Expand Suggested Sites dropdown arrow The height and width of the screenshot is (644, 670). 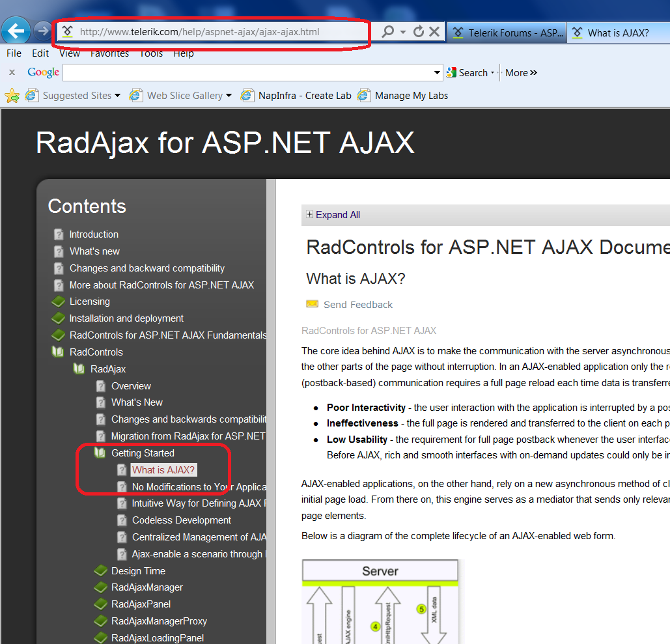tap(117, 96)
